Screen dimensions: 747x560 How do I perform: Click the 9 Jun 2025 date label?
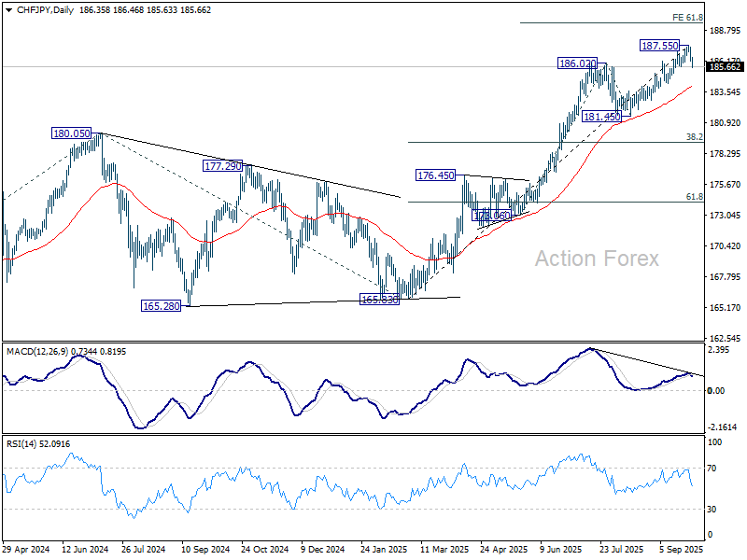[561, 549]
